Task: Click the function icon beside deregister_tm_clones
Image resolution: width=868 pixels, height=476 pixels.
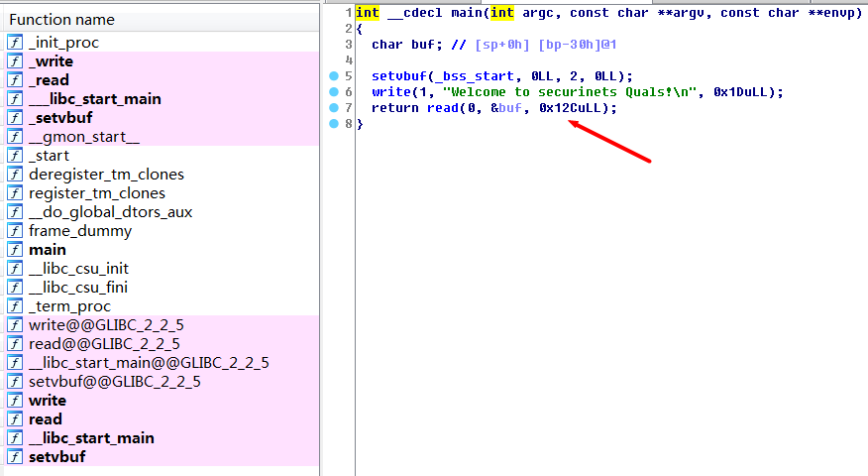Action: tap(15, 175)
